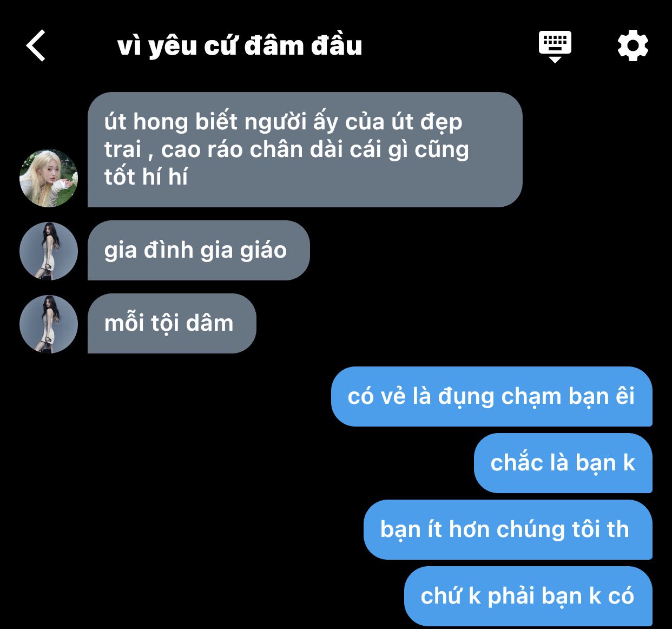Open avatar beside 'gia đình gia giáo'
The width and height of the screenshot is (672, 629).
pos(49,251)
